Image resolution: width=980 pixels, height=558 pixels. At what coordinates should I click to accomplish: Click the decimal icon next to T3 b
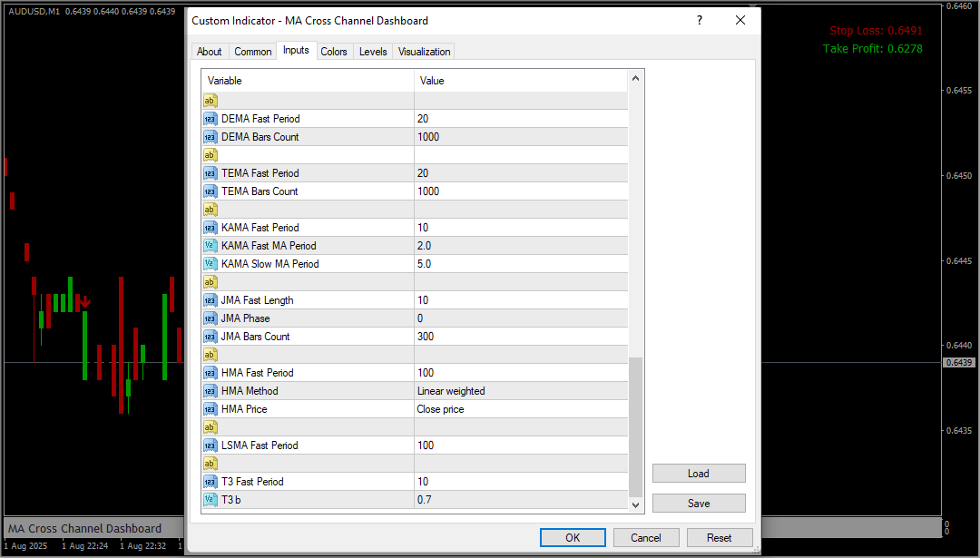click(210, 500)
